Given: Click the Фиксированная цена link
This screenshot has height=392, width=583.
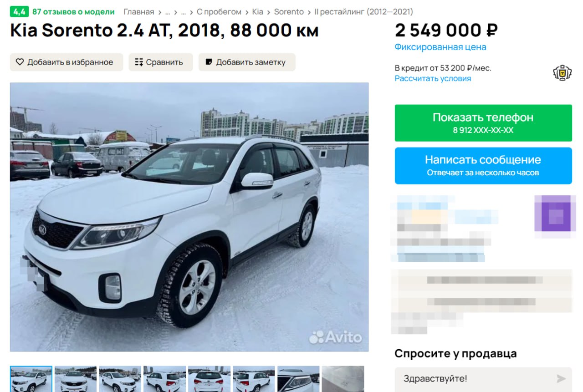Looking at the screenshot, I should click(440, 47).
